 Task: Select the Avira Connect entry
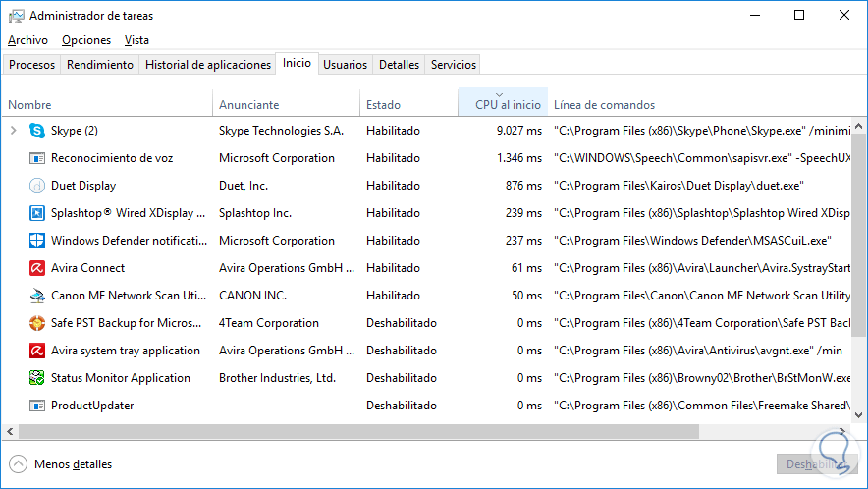(88, 268)
